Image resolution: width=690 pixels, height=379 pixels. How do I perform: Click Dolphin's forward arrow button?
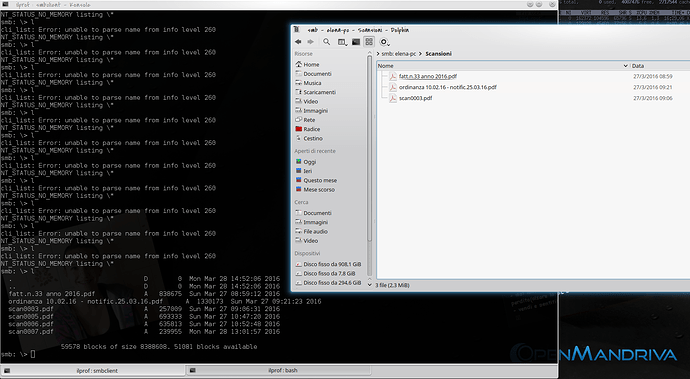coord(310,42)
